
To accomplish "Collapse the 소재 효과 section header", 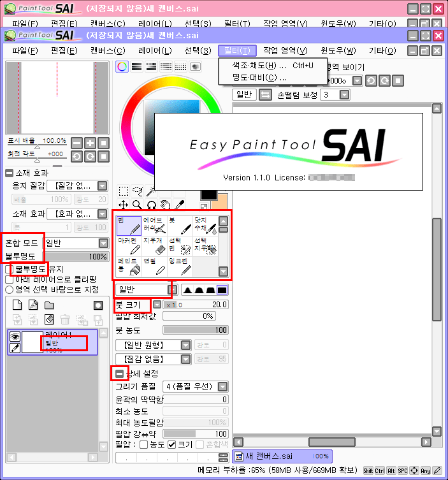I will (x=9, y=173).
